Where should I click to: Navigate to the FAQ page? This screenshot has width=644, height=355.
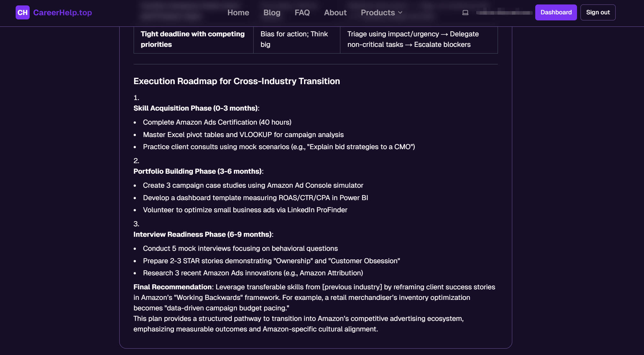(x=302, y=12)
